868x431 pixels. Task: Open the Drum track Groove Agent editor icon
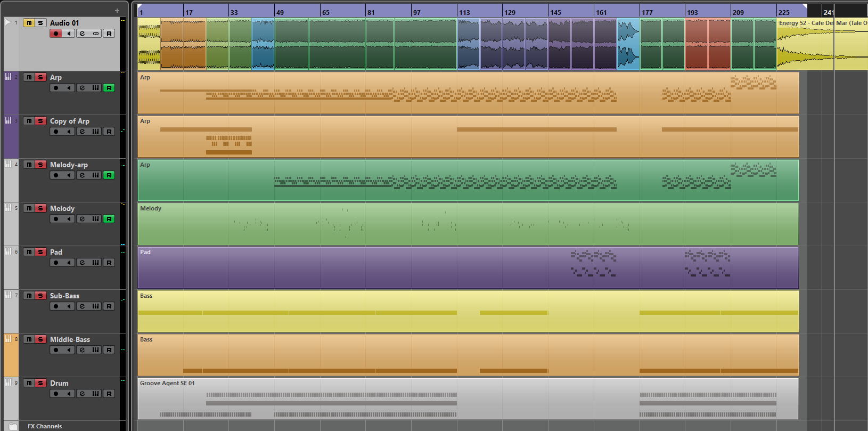click(95, 394)
